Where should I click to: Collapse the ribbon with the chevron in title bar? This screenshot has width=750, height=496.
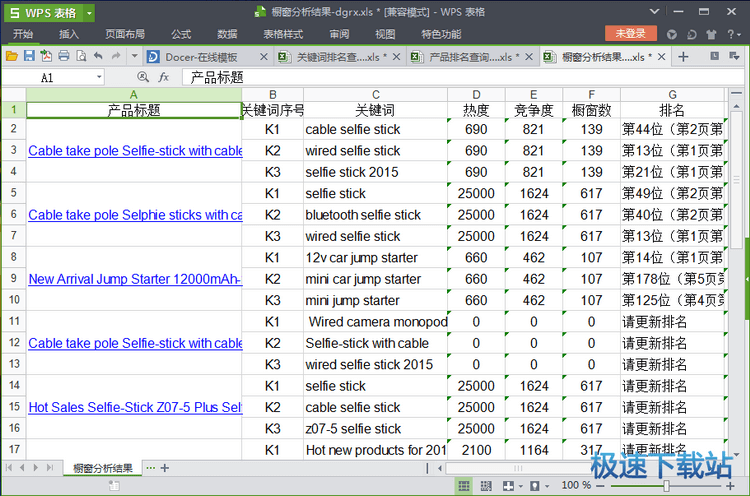(655, 11)
